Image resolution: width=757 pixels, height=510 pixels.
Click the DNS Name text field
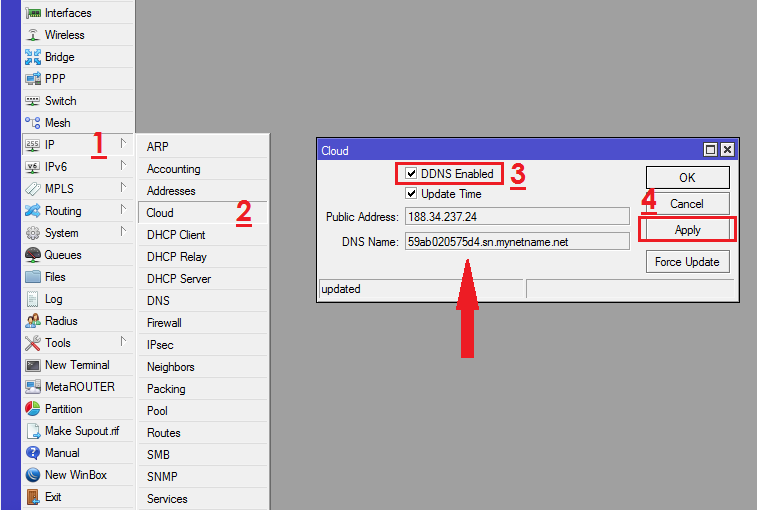[516, 241]
